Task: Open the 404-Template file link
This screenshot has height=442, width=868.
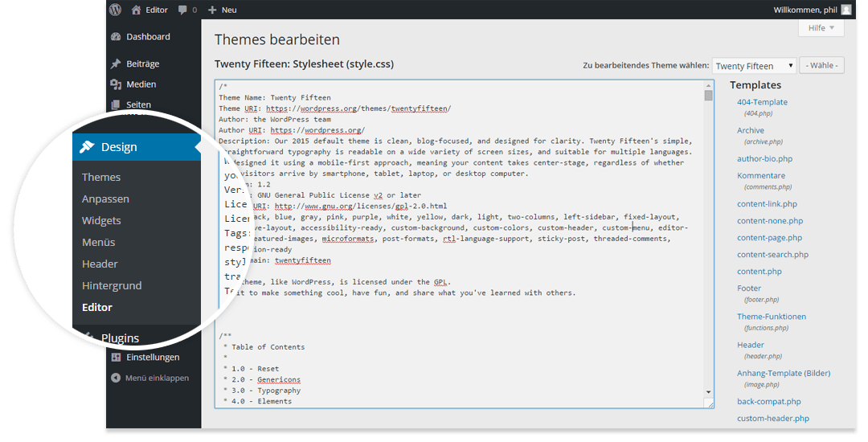Action: point(762,102)
